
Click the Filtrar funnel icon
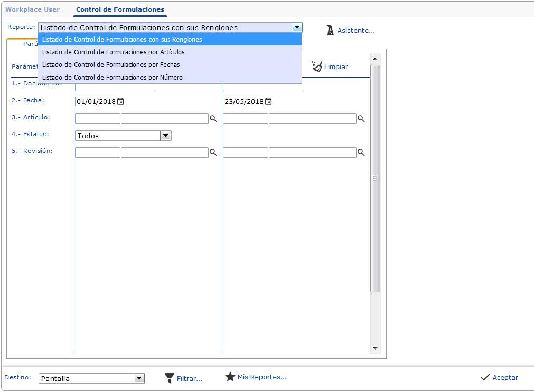170,377
